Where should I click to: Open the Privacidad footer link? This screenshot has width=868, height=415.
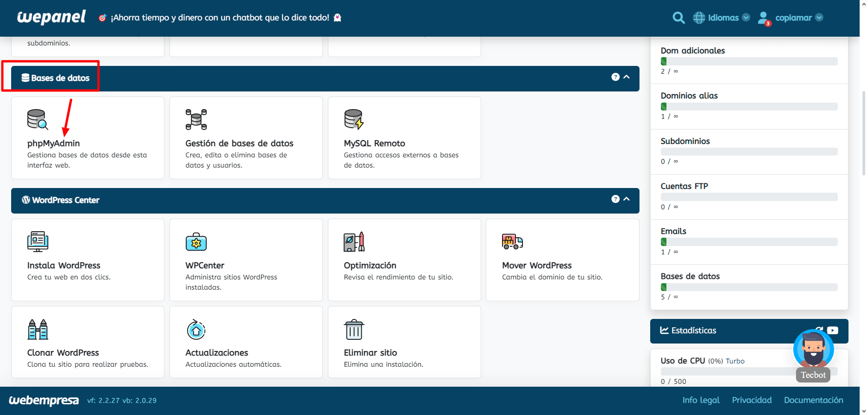[752, 400]
